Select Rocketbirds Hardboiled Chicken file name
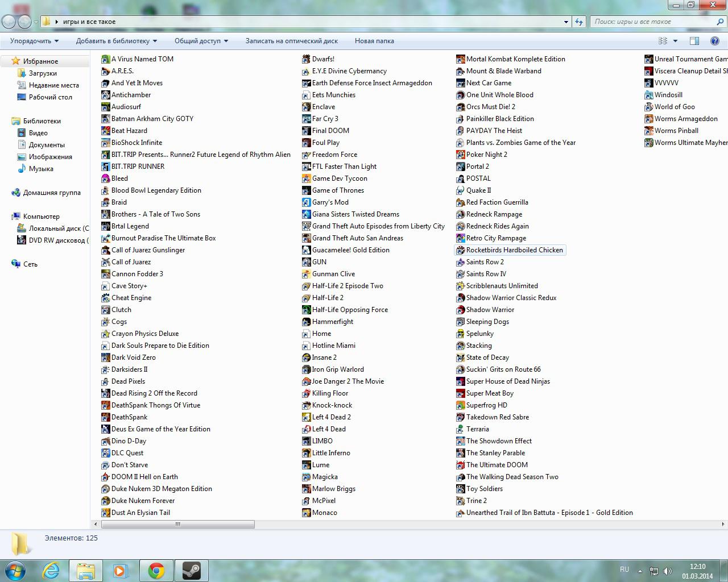Screen dimensions: 728x582 point(515,250)
